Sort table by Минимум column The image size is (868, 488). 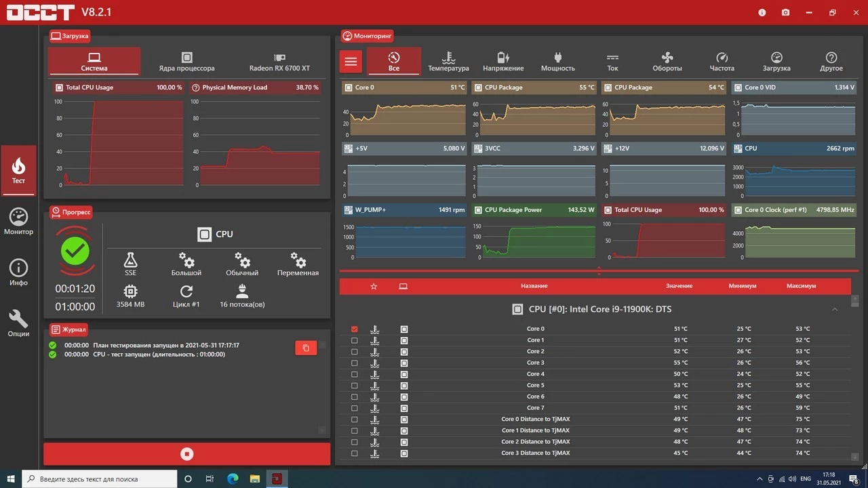(x=743, y=286)
